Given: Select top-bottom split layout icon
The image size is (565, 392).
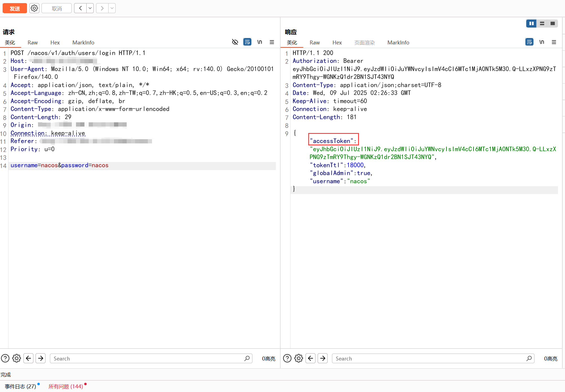Looking at the screenshot, I should click(x=542, y=24).
